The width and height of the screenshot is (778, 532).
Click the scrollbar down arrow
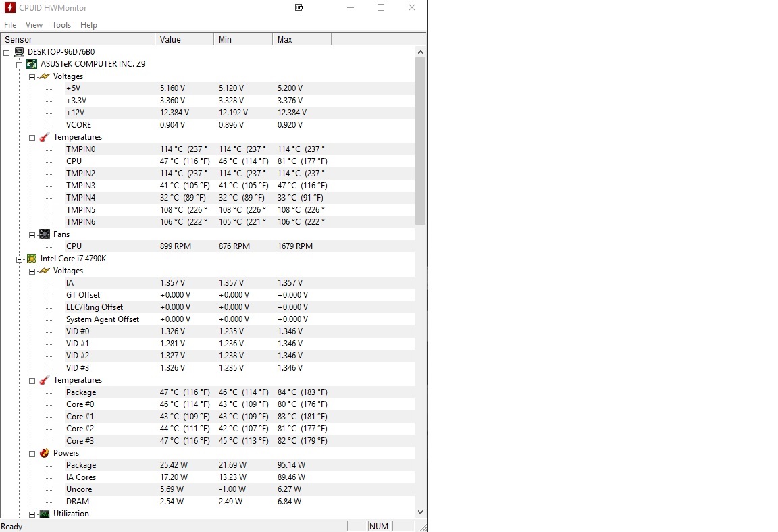[420, 512]
